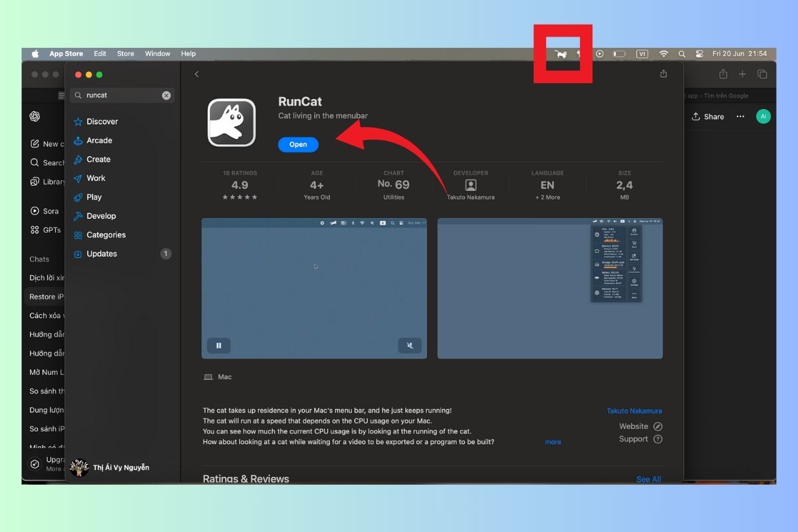Click the Developer item in the info strip
The width and height of the screenshot is (798, 532).
coord(471,186)
